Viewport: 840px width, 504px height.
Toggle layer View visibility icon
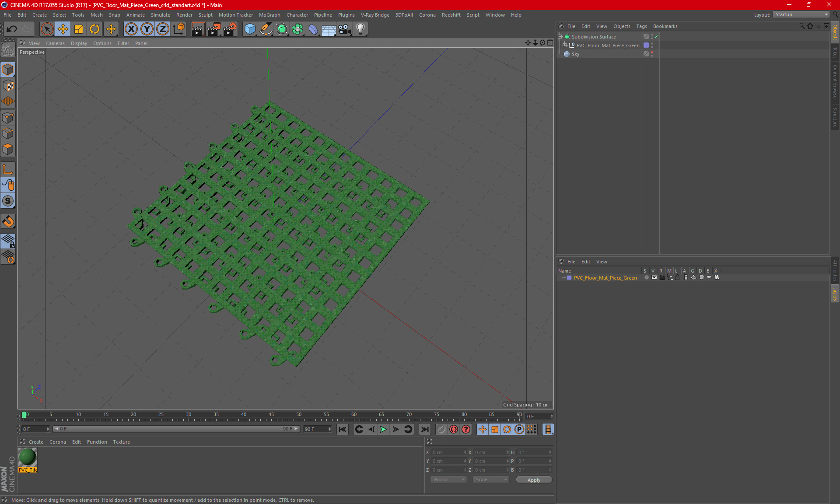click(654, 277)
